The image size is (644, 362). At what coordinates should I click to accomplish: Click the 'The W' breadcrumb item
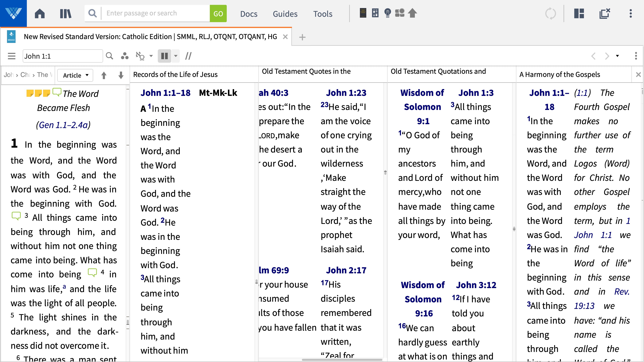click(x=44, y=75)
